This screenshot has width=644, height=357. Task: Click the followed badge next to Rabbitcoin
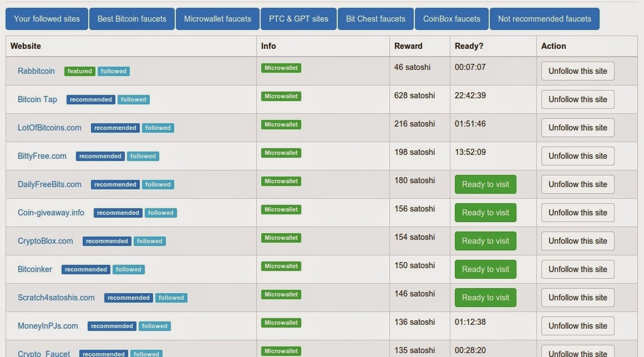[114, 71]
